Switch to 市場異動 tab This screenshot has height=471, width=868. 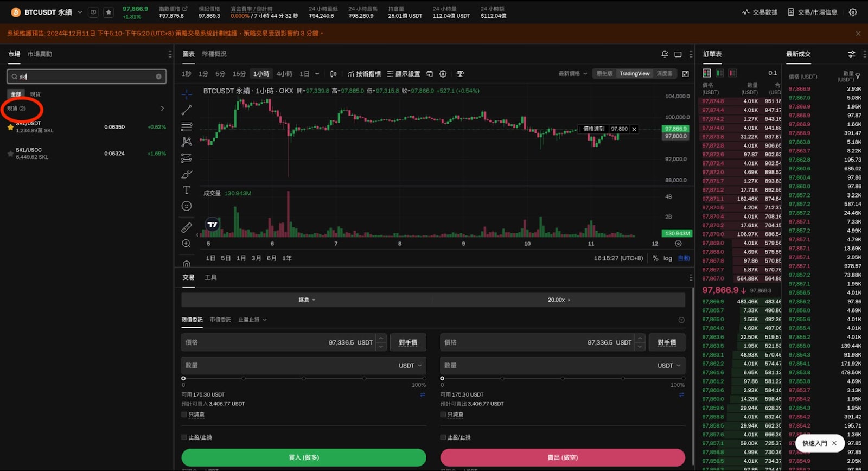(40, 54)
